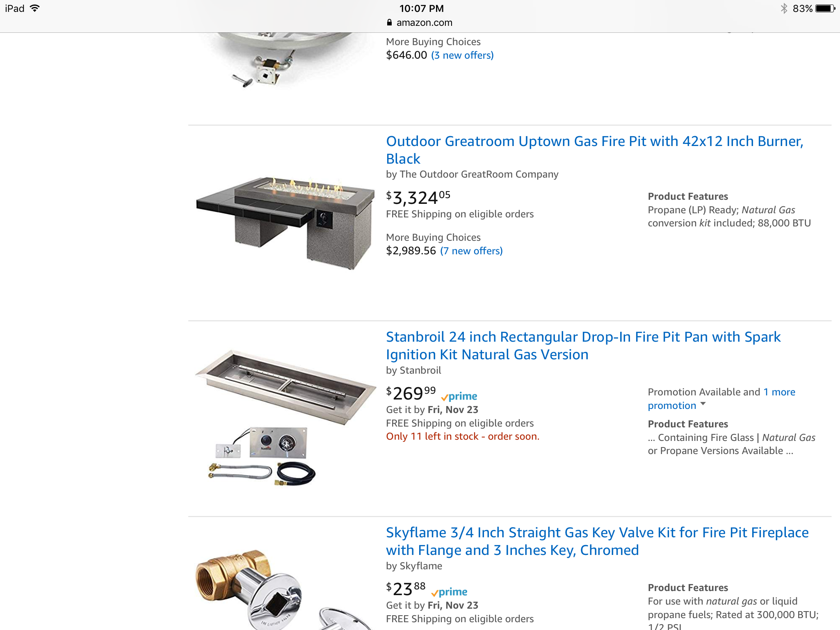Viewport: 840px width, 630px height.
Task: Open the Skyflame Gas Key Valve Kit listing
Action: point(597,541)
